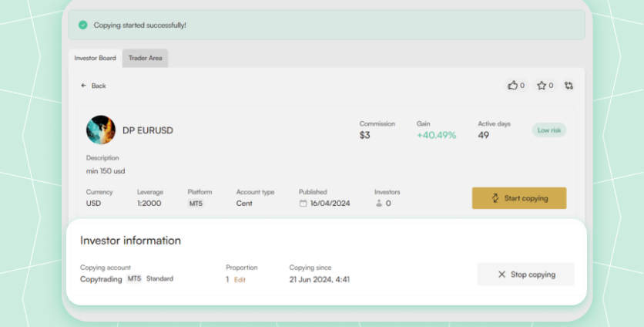The height and width of the screenshot is (327, 644).
Task: Click the star favorite icon
Action: click(542, 86)
